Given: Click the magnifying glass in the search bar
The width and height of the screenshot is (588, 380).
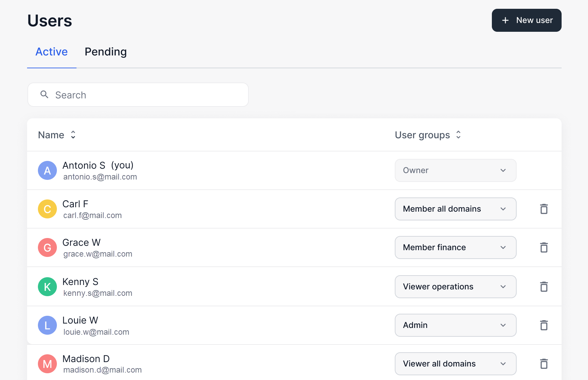Looking at the screenshot, I should (44, 95).
